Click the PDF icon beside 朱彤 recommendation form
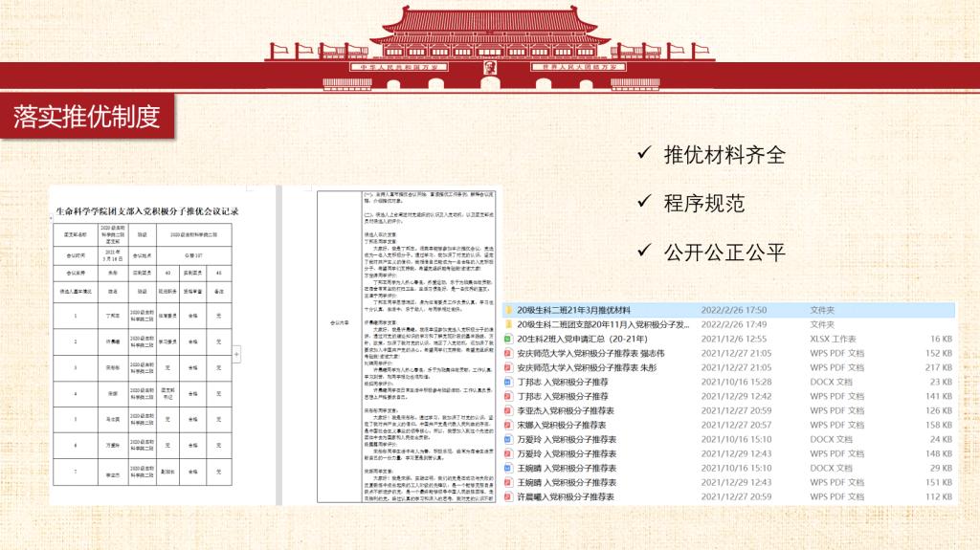Viewport: 980px width, 550px height. click(508, 367)
